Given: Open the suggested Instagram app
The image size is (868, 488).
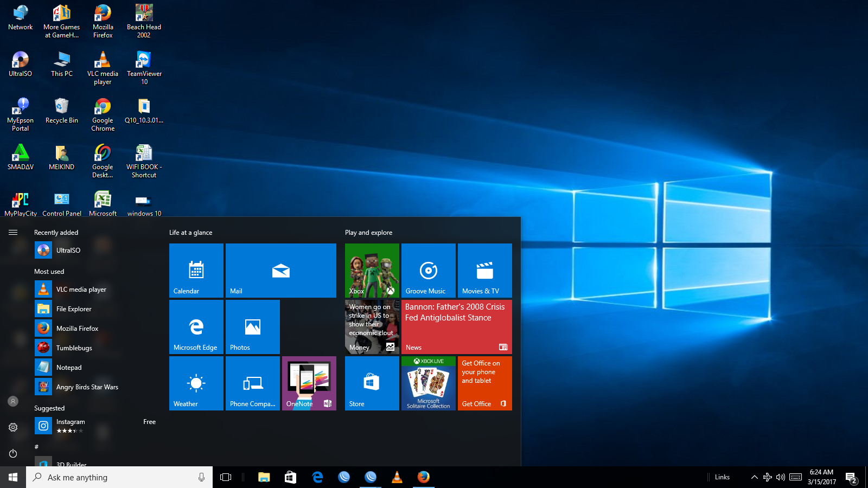Looking at the screenshot, I should coord(95,426).
